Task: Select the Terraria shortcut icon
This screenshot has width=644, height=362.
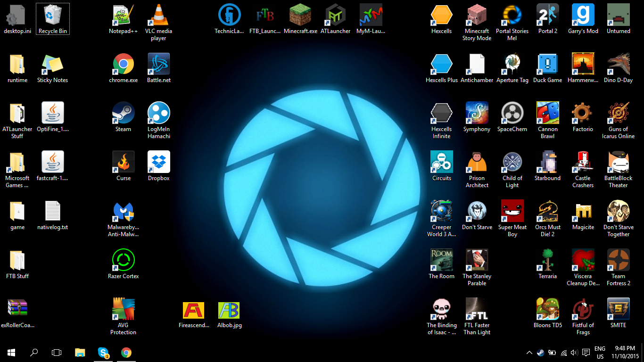Action: coord(547,260)
